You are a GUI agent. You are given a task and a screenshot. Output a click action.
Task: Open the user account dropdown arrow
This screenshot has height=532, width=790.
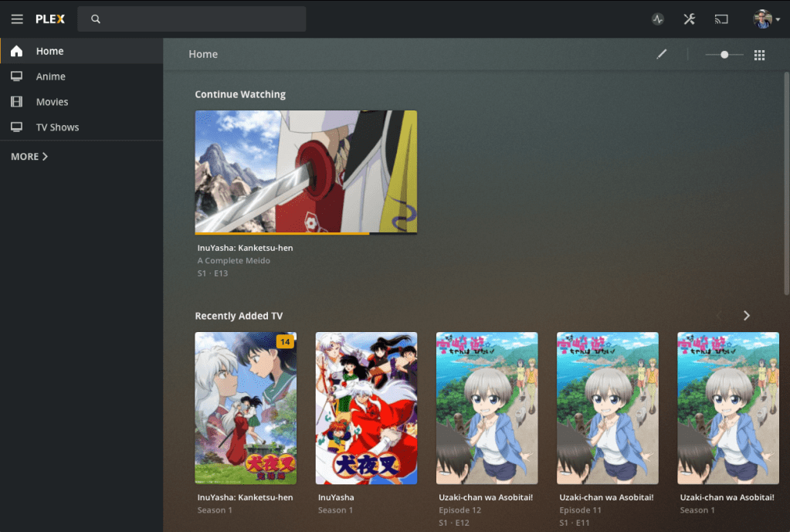[778, 19]
